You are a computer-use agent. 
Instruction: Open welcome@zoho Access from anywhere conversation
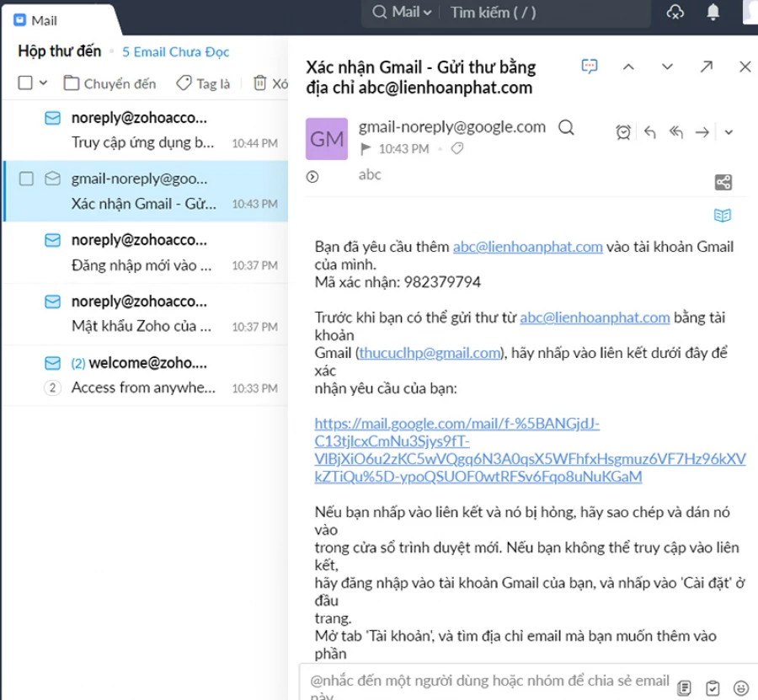(x=145, y=375)
